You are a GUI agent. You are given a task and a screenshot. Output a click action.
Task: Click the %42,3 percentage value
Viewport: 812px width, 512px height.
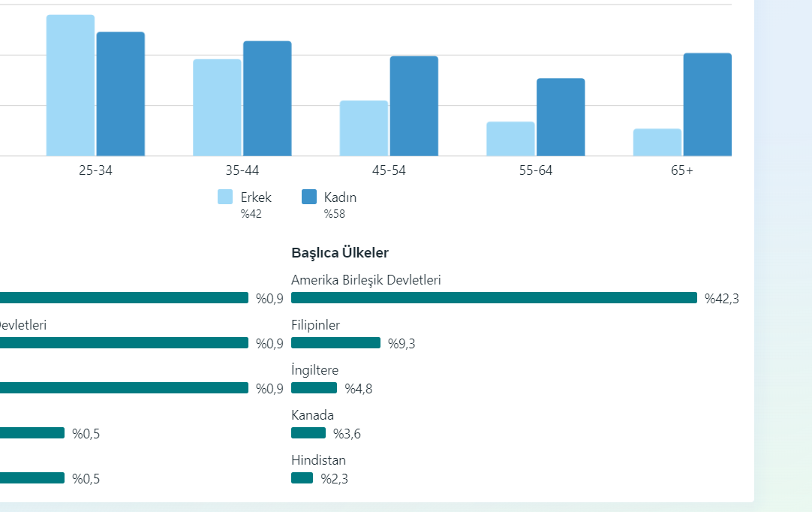tap(722, 299)
